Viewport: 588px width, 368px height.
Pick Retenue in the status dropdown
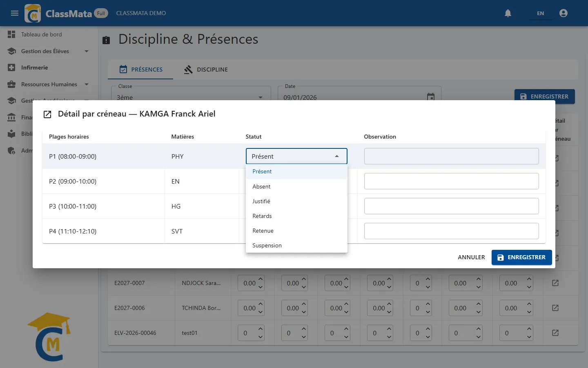tap(296, 231)
